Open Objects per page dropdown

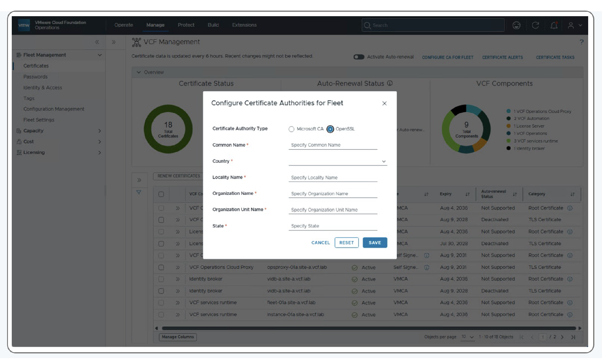point(467,337)
